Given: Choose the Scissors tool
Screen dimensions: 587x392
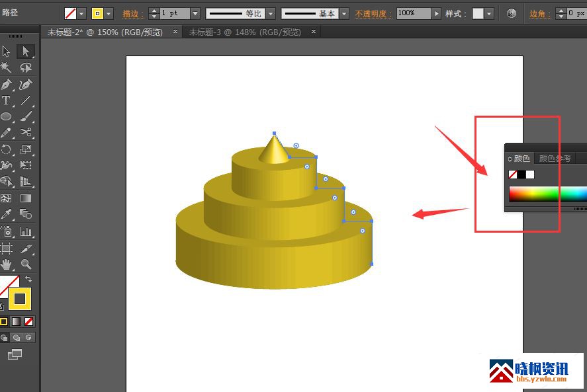Looking at the screenshot, I should coord(26,132).
